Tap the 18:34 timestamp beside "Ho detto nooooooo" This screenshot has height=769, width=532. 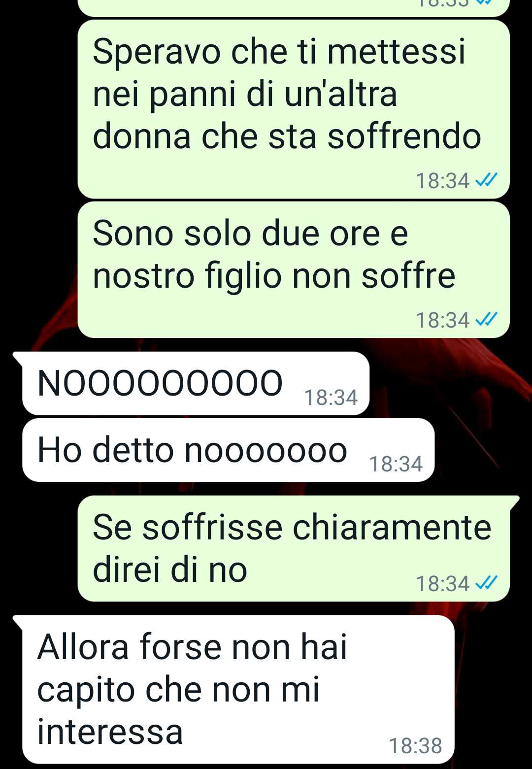point(396,464)
